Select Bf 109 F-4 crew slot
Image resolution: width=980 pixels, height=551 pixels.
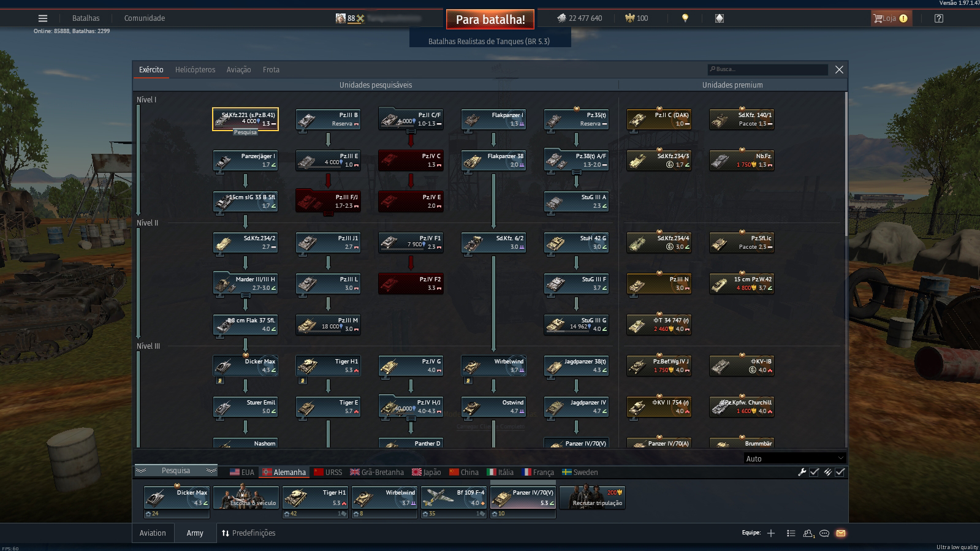(454, 502)
